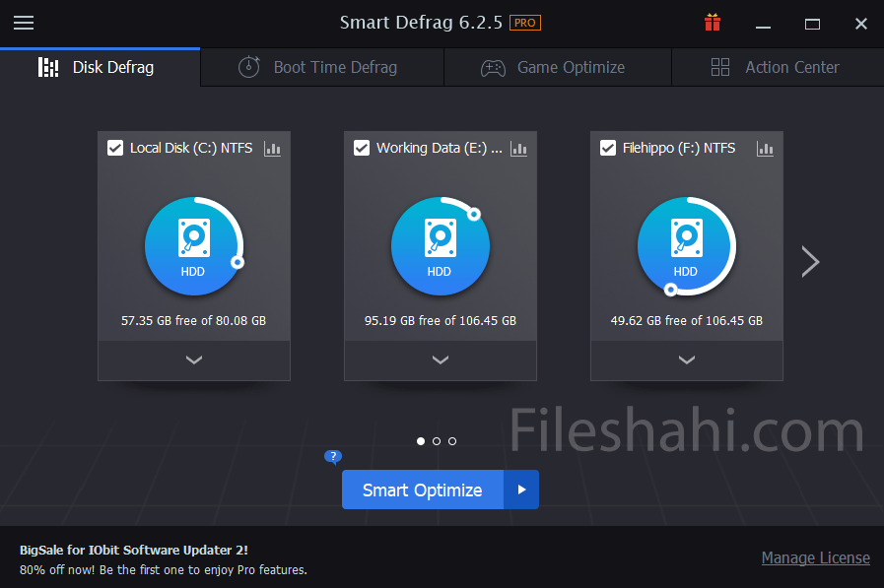The image size is (884, 588).
Task: Uncheck the Filehippo (F:) checkbox
Action: click(x=608, y=148)
